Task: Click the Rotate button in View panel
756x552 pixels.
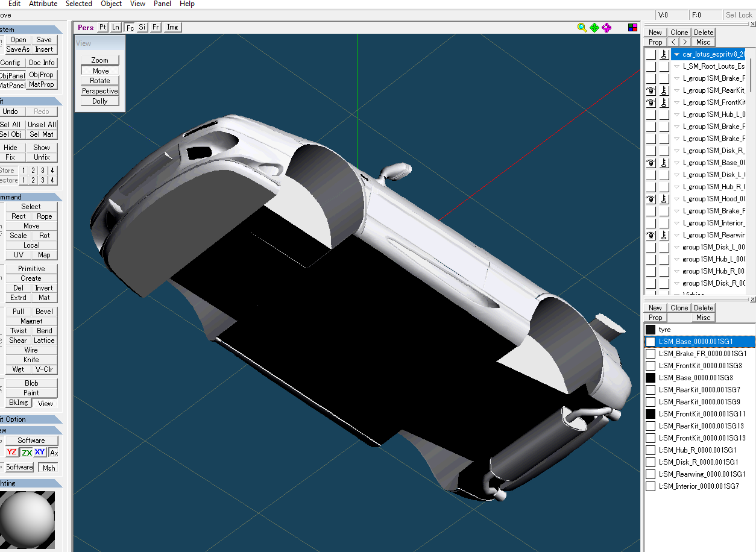Action: [100, 81]
